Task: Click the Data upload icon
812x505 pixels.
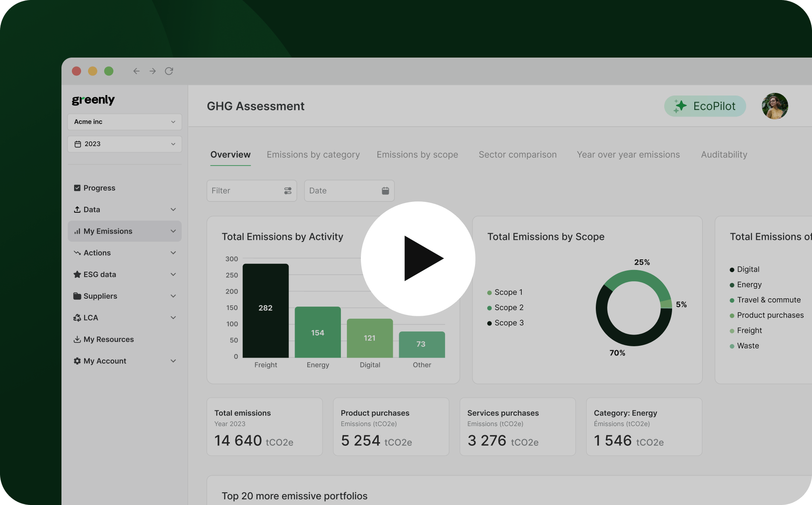Action: pyautogui.click(x=77, y=209)
